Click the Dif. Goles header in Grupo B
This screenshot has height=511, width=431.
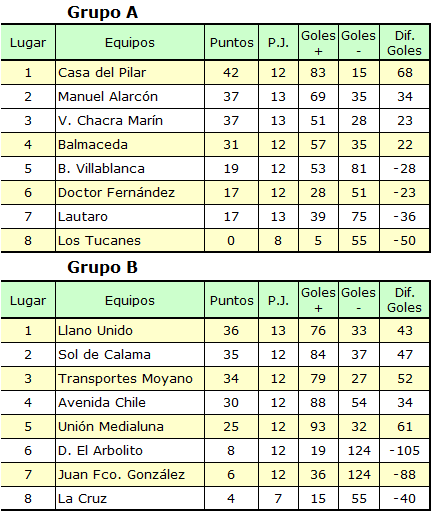404,300
